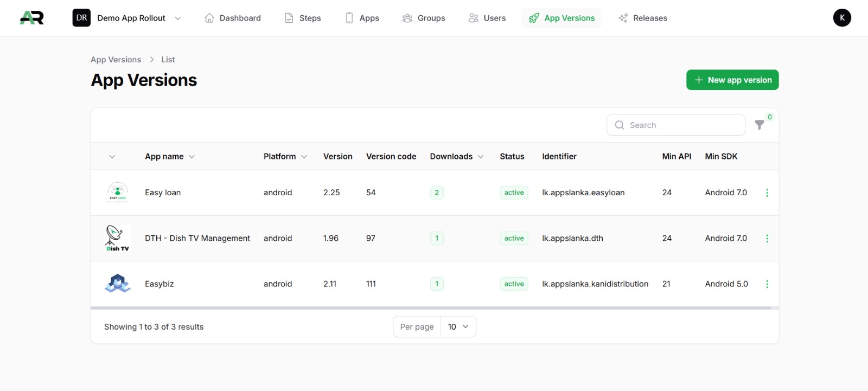Click the AR logo in header
This screenshot has height=391, width=868.
click(31, 18)
